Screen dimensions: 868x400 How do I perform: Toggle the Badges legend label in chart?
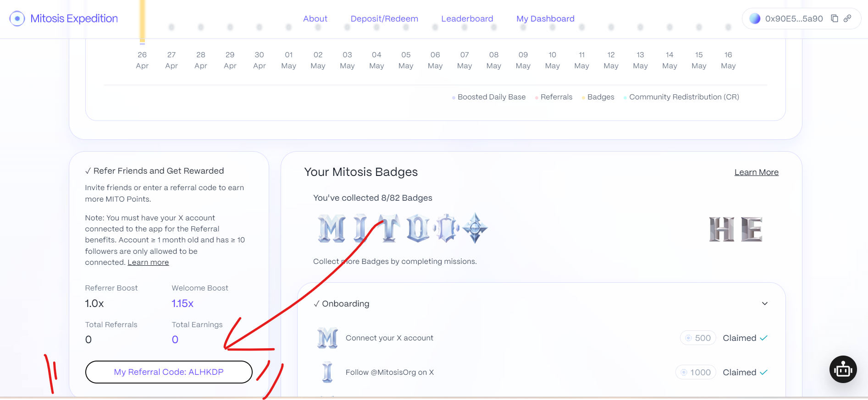601,97
